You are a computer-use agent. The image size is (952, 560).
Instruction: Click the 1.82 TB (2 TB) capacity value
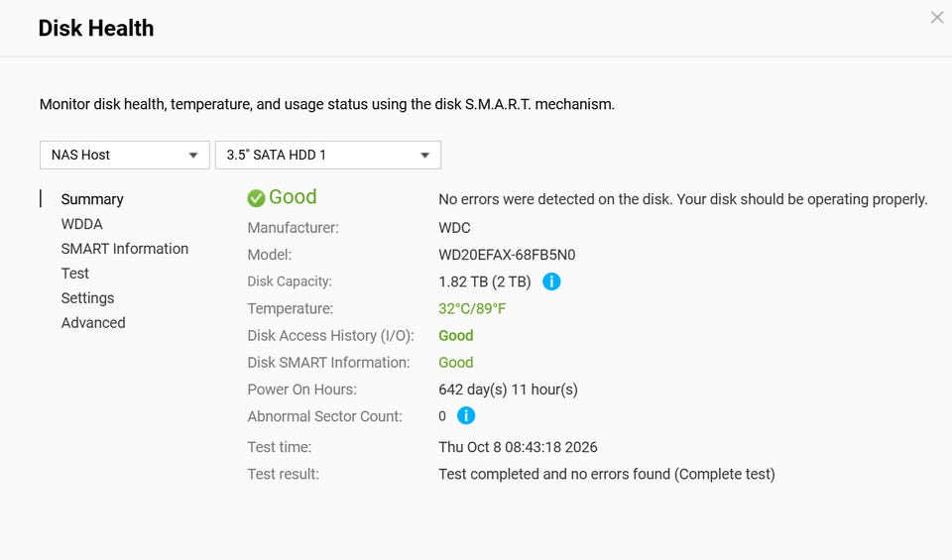(485, 281)
